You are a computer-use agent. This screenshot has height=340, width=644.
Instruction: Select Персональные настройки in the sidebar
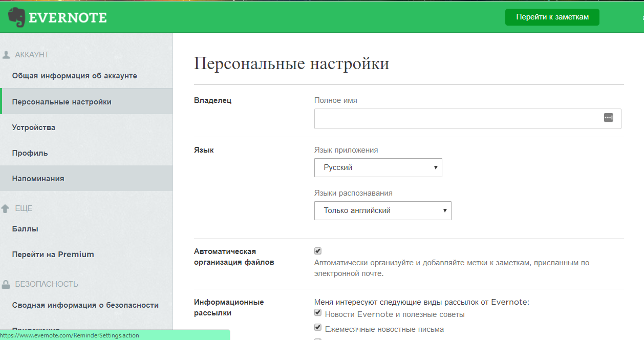[x=62, y=102]
